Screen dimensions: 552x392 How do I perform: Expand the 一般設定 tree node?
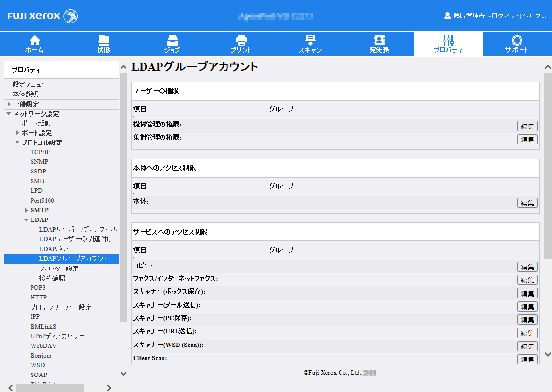coord(9,104)
